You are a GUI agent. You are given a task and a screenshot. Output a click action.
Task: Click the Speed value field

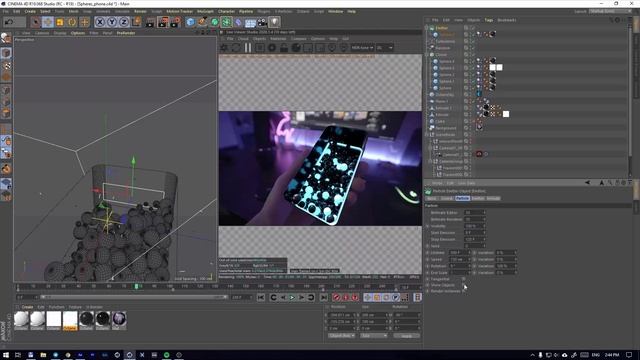pyautogui.click(x=460, y=259)
